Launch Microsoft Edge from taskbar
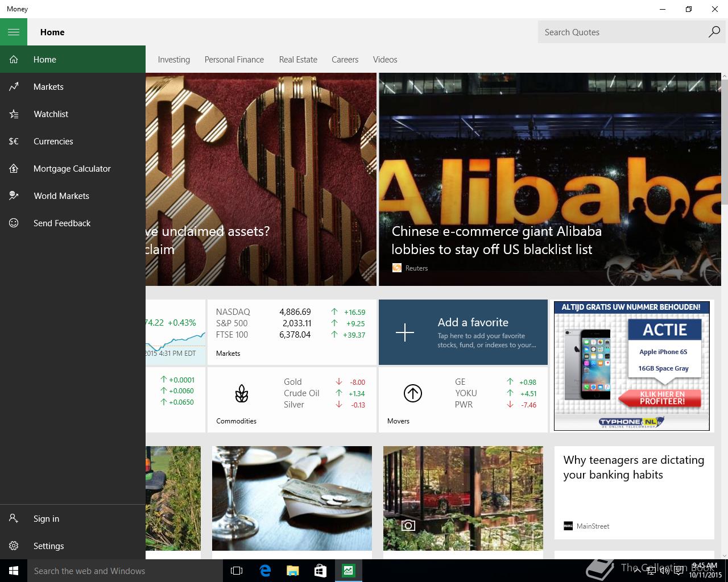 [265, 571]
